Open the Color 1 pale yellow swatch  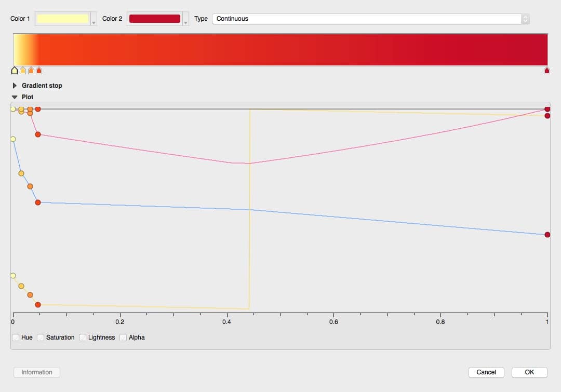point(63,19)
